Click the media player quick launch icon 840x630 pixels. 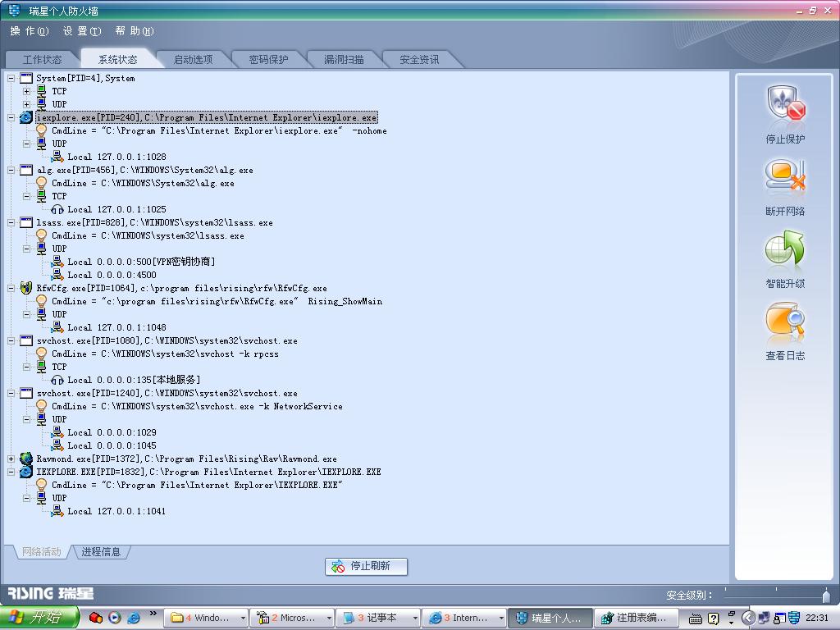coord(115,618)
